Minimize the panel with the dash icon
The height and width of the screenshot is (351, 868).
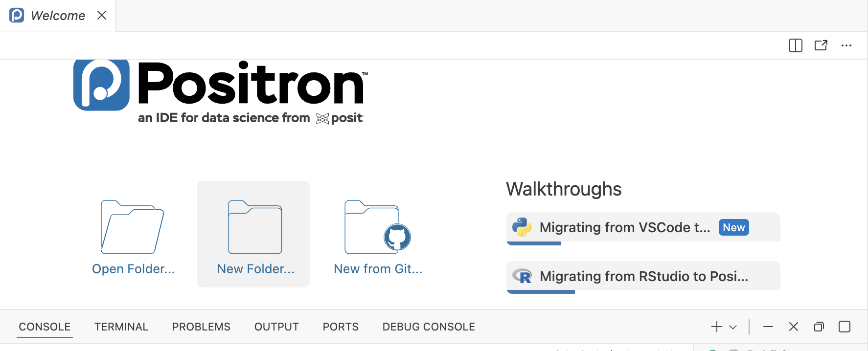click(x=768, y=327)
